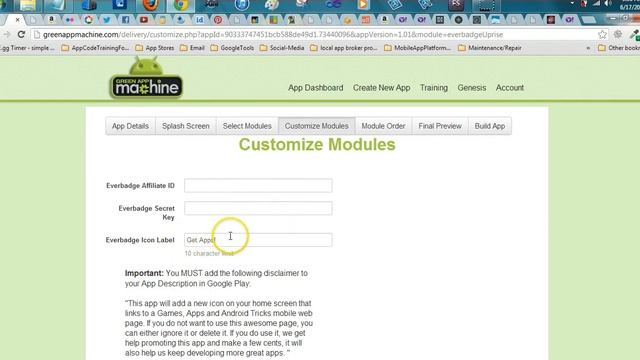Open the gear extension icon beside the bookmark star
640x360 pixels.
click(x=618, y=34)
